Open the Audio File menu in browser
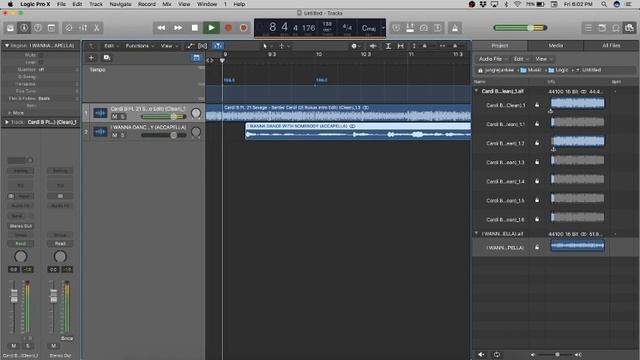The image size is (640, 360). (493, 59)
